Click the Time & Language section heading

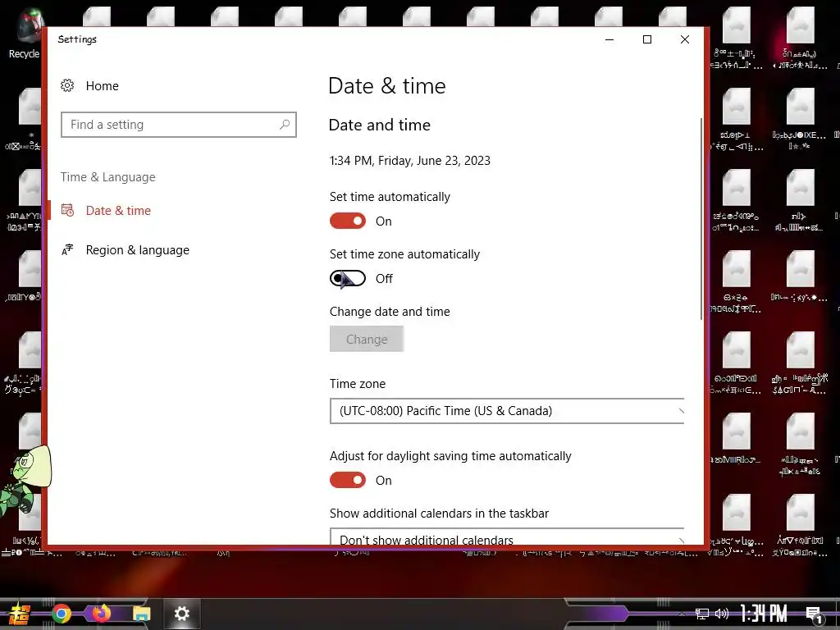tap(107, 177)
